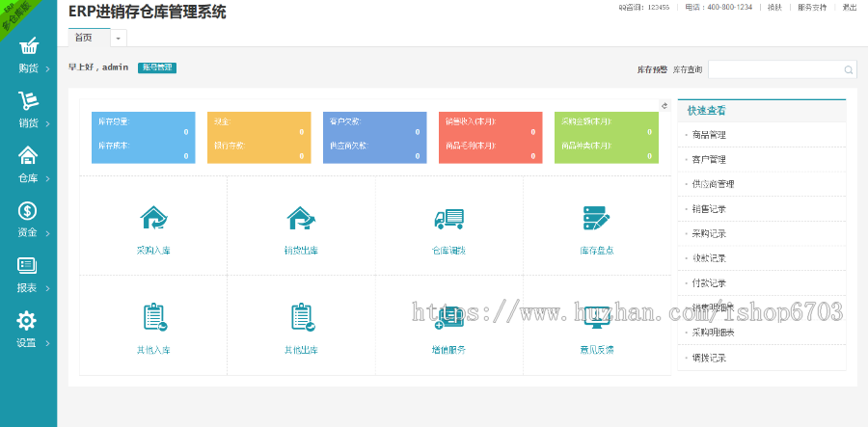Open the 库存查询 link
Image resolution: width=868 pixels, height=427 pixels.
click(x=688, y=69)
